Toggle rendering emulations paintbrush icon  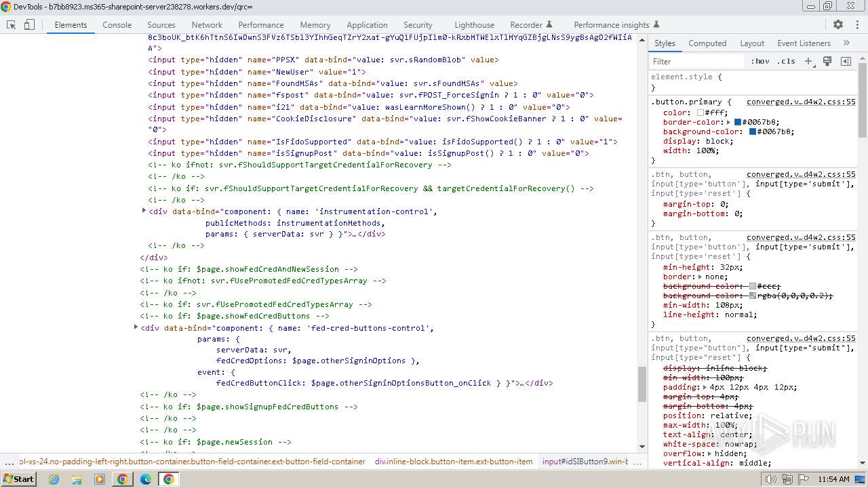coord(827,61)
